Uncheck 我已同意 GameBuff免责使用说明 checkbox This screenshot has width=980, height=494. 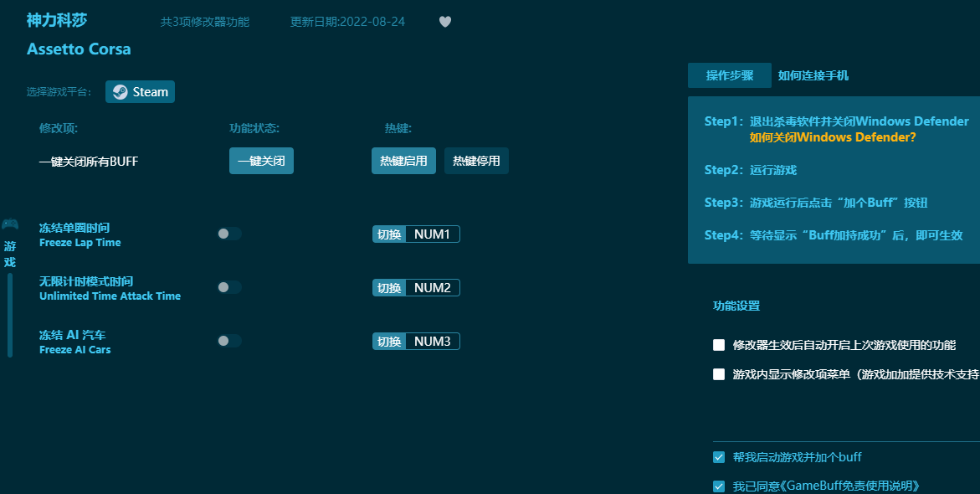[719, 486]
